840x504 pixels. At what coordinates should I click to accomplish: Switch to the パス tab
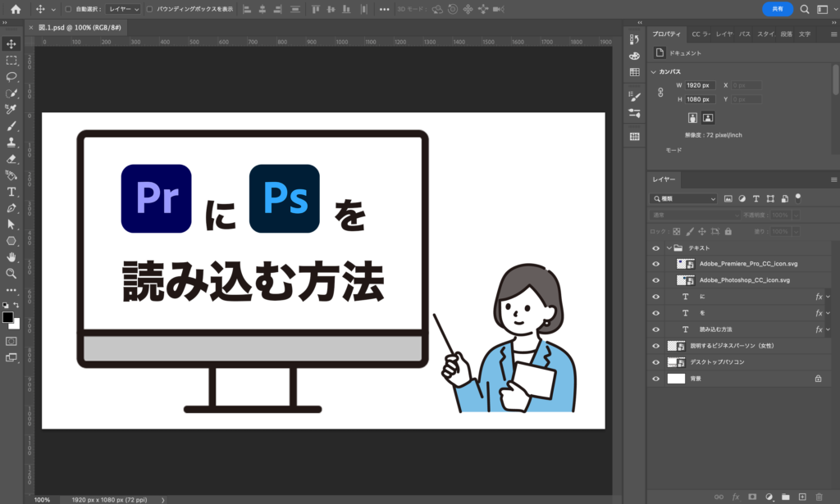745,34
